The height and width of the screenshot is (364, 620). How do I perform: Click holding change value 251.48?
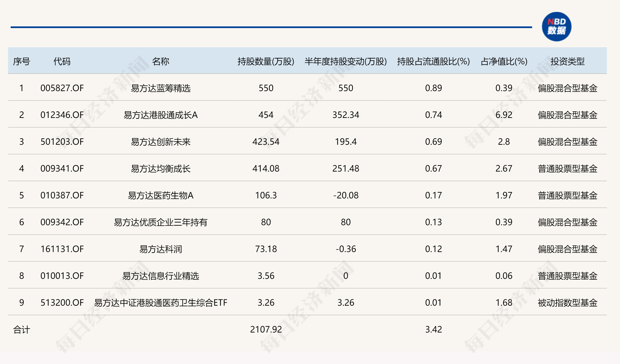click(x=346, y=168)
